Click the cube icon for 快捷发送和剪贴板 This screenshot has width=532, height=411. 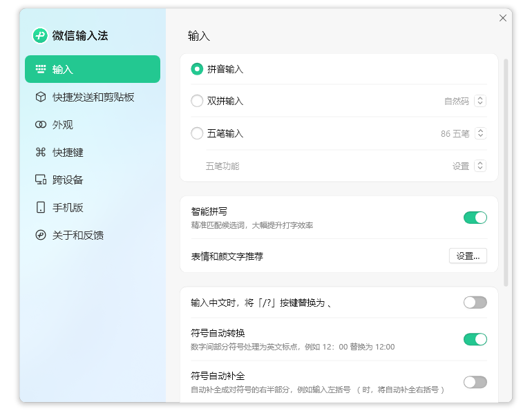pyautogui.click(x=41, y=97)
